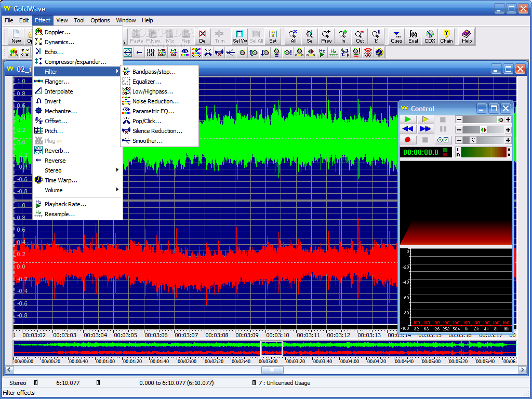Click the 00:00:00.0 time display
This screenshot has width=532, height=399.
[421, 152]
